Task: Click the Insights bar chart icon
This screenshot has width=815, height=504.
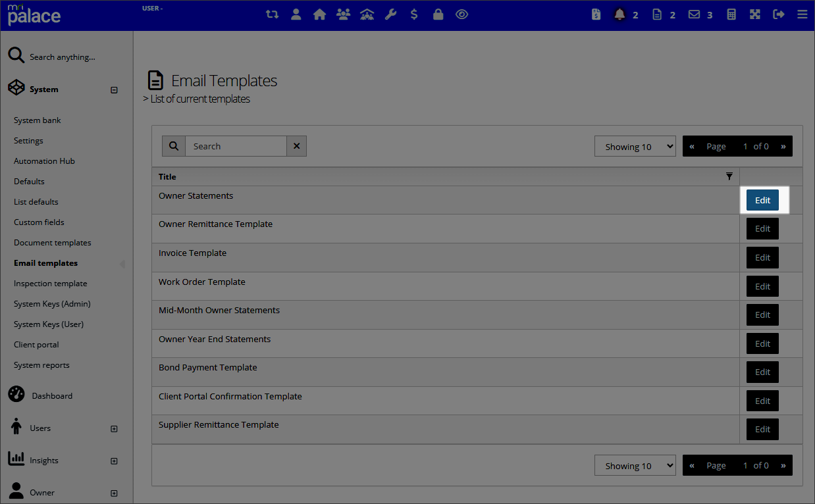Action: [x=16, y=459]
